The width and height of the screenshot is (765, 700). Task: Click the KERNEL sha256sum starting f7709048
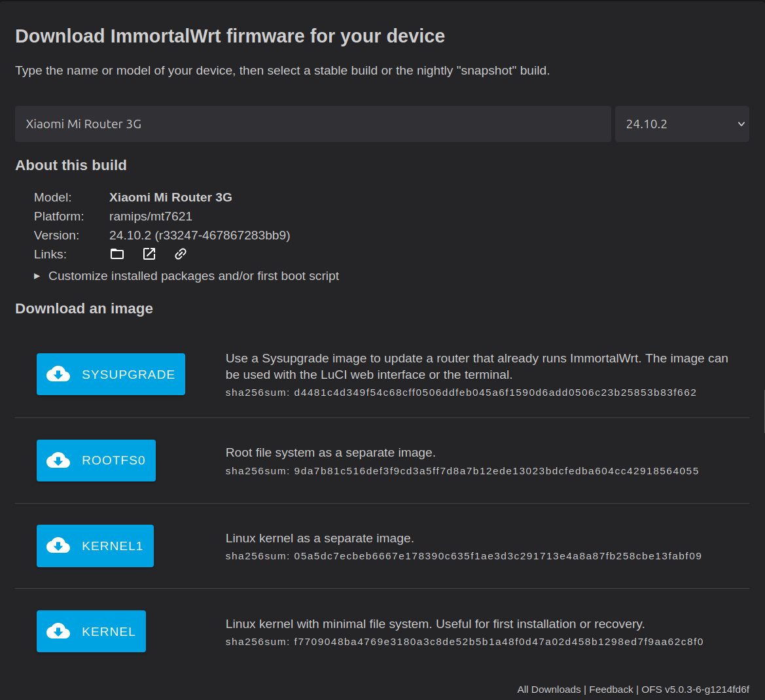pos(499,642)
